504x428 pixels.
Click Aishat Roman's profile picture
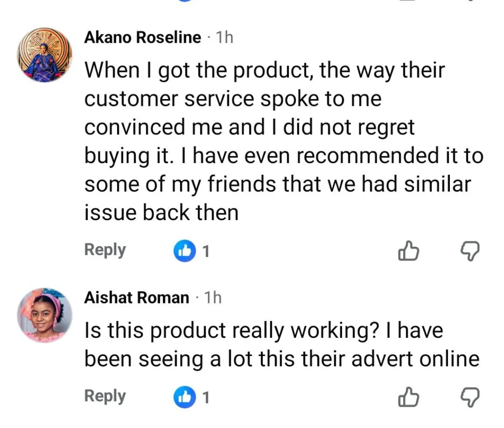45,315
